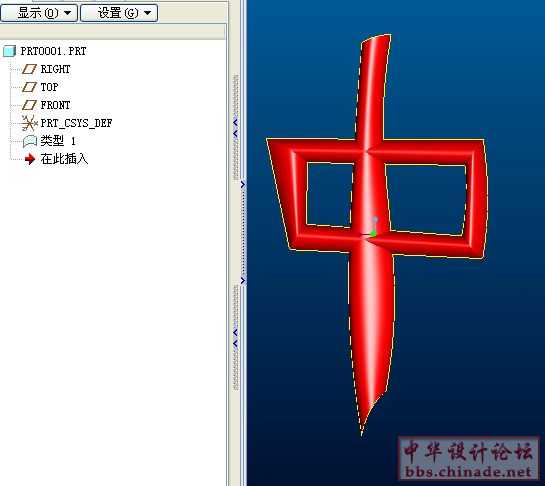The image size is (545, 486).
Task: Click the FRONT datum plane icon
Action: [29, 105]
